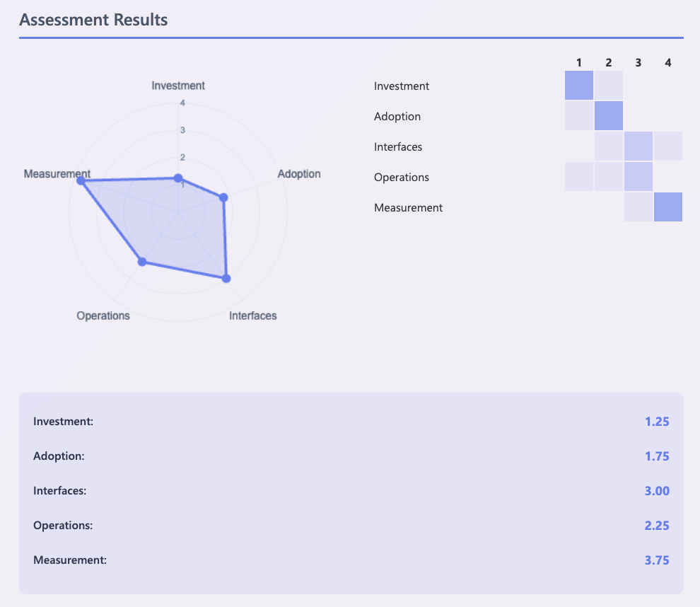Click the Measurement score value 3.75
Image resolution: width=700 pixels, height=607 pixels.
coord(656,560)
